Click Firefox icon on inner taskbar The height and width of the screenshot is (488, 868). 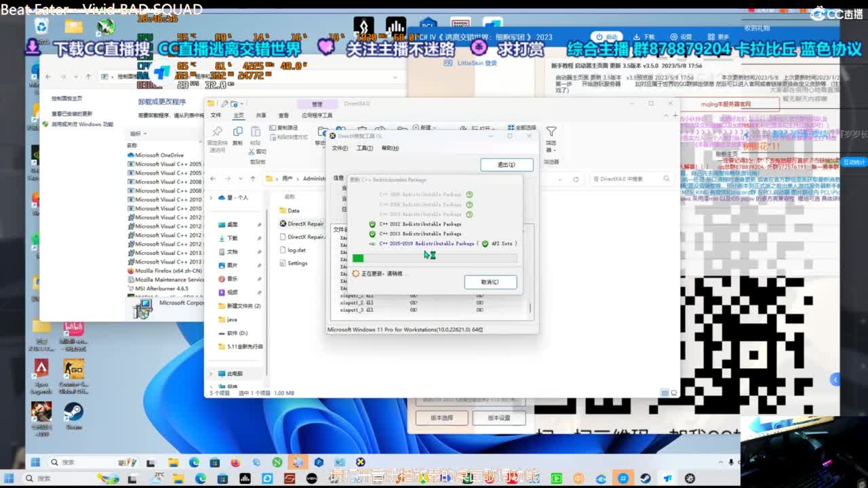(x=235, y=462)
